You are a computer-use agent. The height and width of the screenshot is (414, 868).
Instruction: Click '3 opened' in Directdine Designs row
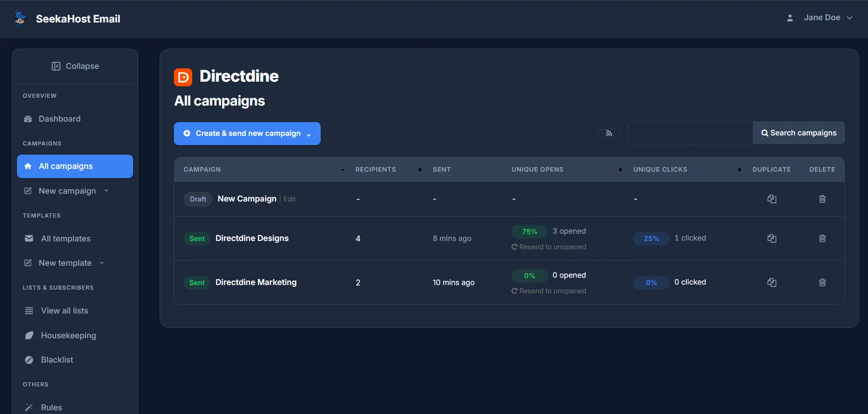tap(569, 231)
